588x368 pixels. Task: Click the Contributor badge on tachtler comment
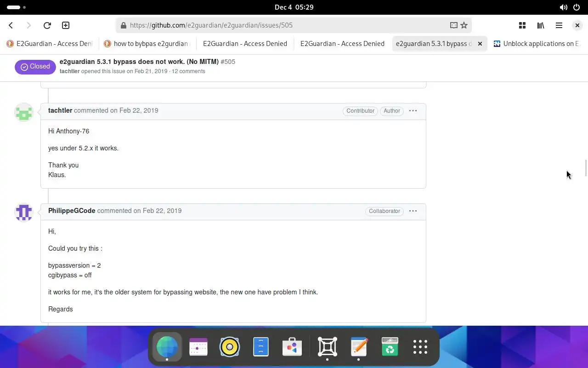(x=360, y=111)
